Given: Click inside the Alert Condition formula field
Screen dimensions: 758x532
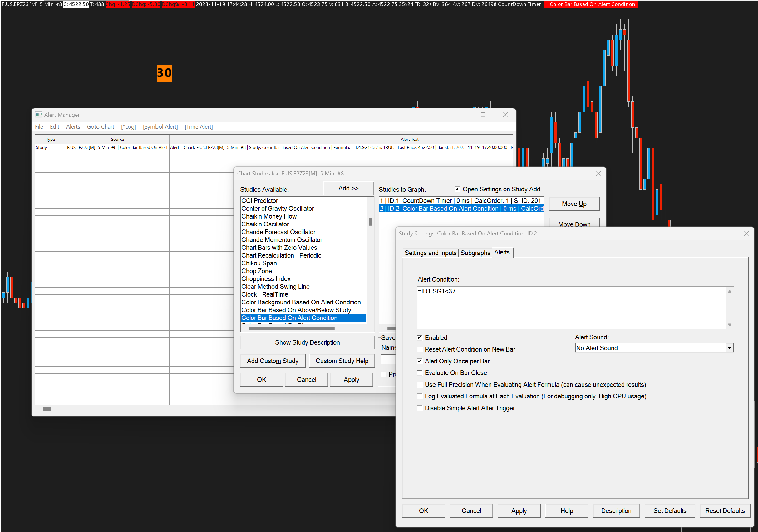Looking at the screenshot, I should [x=571, y=307].
